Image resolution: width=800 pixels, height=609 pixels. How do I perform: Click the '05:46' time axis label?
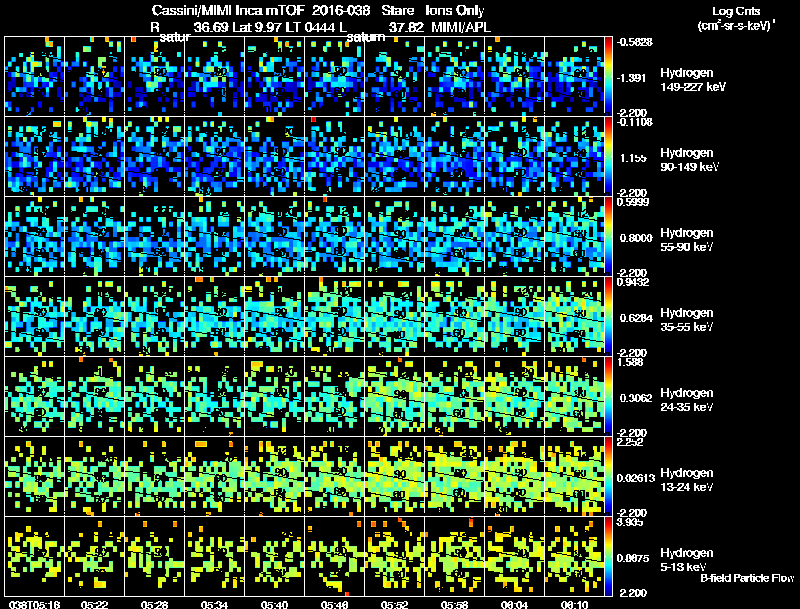[x=335, y=604]
